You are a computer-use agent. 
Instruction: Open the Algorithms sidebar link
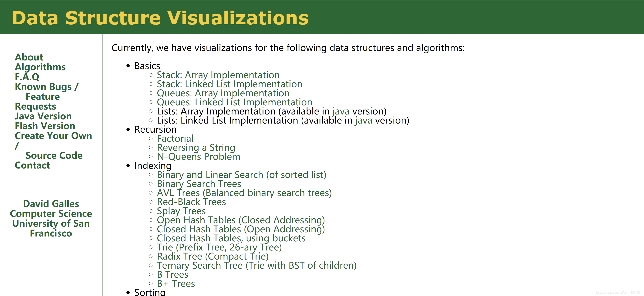pos(40,67)
